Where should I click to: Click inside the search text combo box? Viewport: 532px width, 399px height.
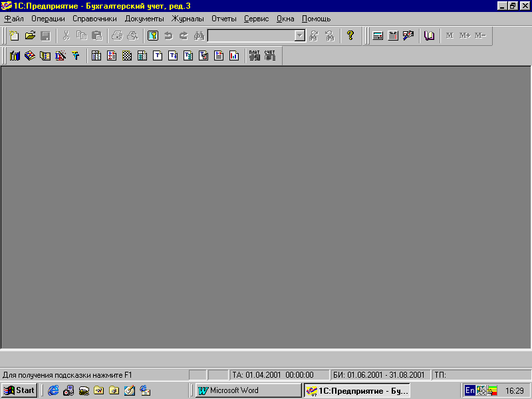[251, 36]
